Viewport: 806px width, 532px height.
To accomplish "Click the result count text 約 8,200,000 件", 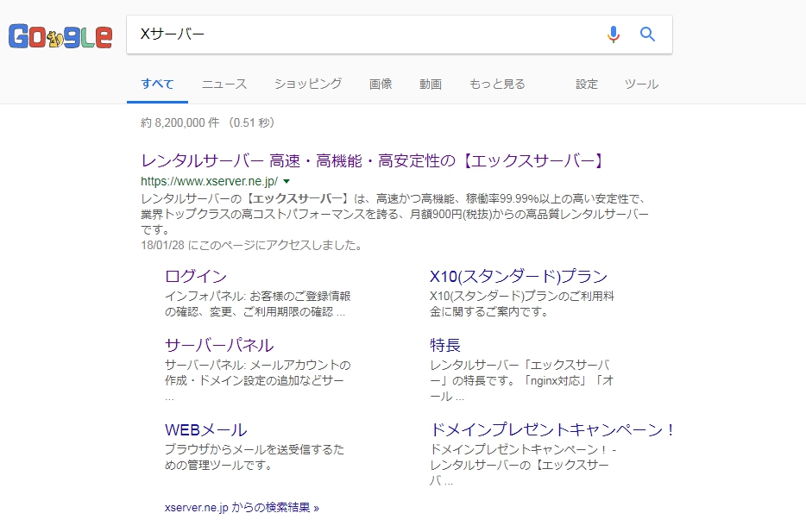I will pos(179,122).
